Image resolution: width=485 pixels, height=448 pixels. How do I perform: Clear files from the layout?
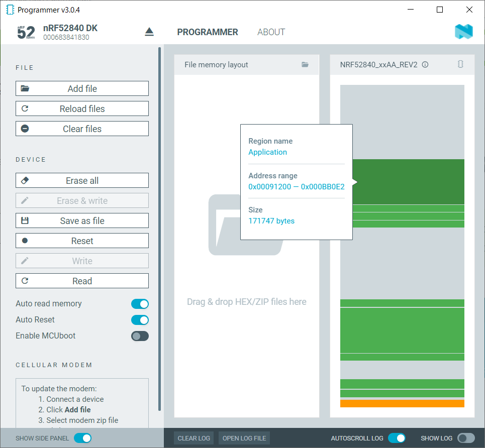(82, 129)
